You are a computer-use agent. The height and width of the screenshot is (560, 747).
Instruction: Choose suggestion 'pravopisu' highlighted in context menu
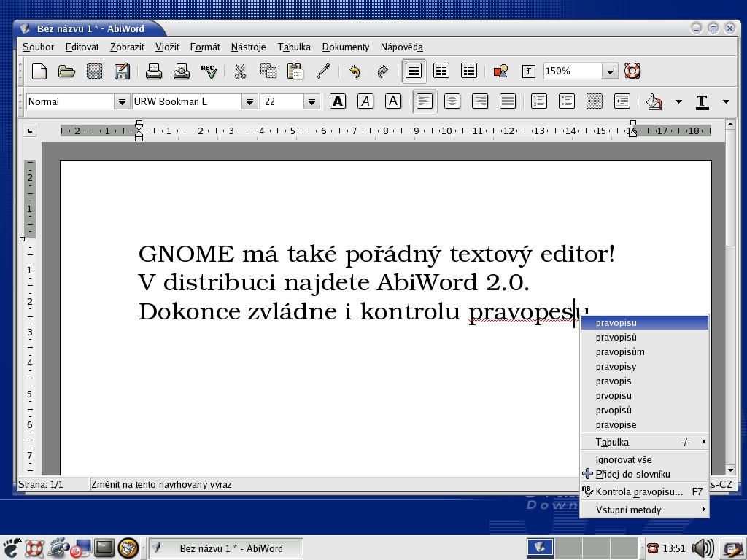pyautogui.click(x=645, y=322)
